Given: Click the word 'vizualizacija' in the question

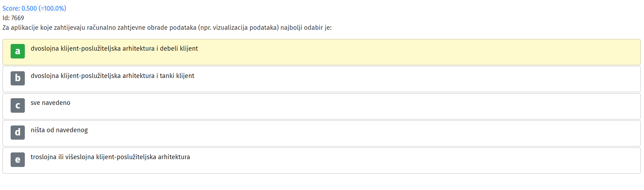Looking at the screenshot, I should tap(230, 28).
